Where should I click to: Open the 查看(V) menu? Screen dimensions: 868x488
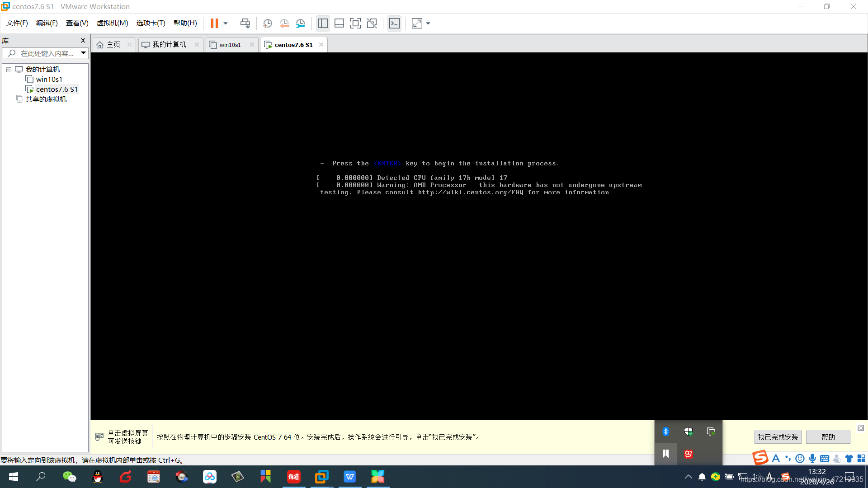[x=77, y=23]
